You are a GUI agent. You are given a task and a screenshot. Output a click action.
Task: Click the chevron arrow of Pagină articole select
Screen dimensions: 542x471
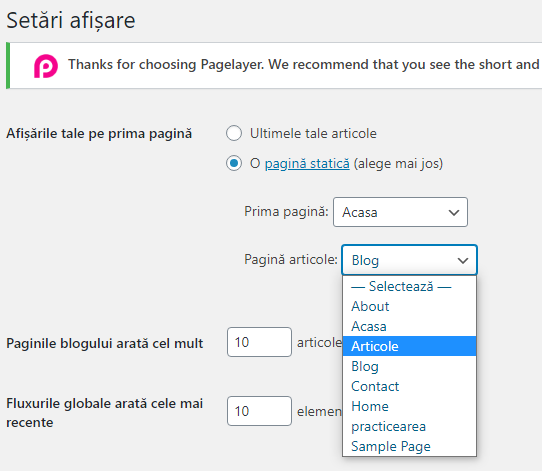click(463, 261)
